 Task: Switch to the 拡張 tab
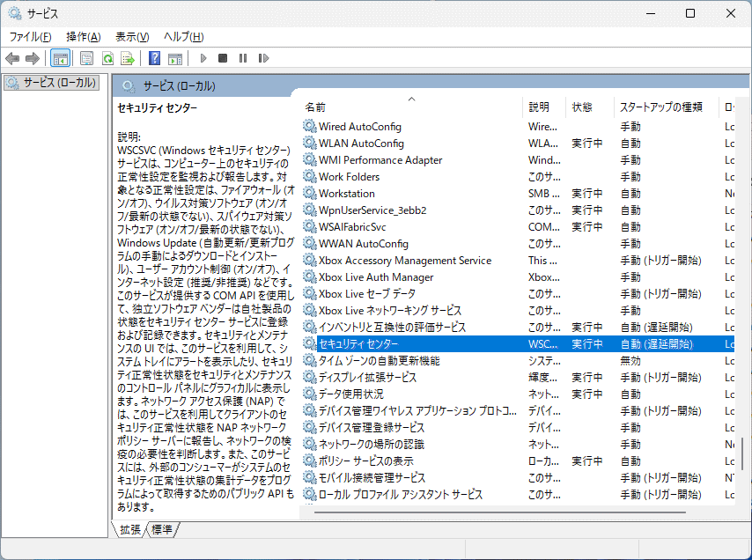(x=129, y=529)
